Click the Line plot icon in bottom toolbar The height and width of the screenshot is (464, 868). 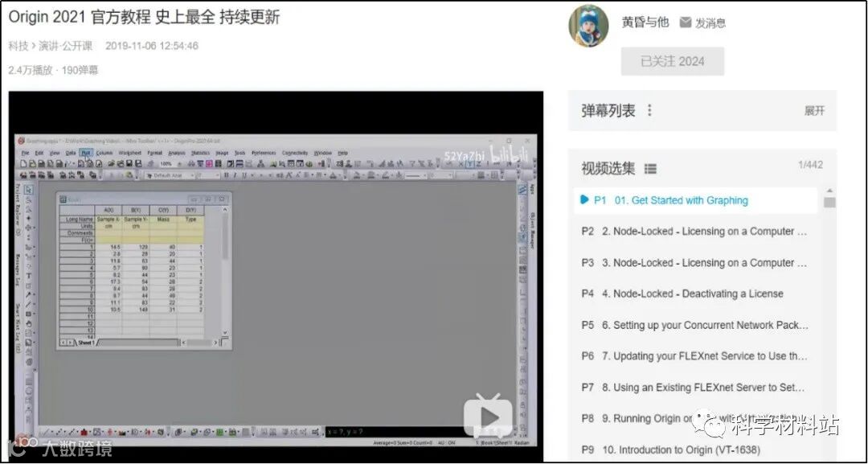[x=44, y=431]
